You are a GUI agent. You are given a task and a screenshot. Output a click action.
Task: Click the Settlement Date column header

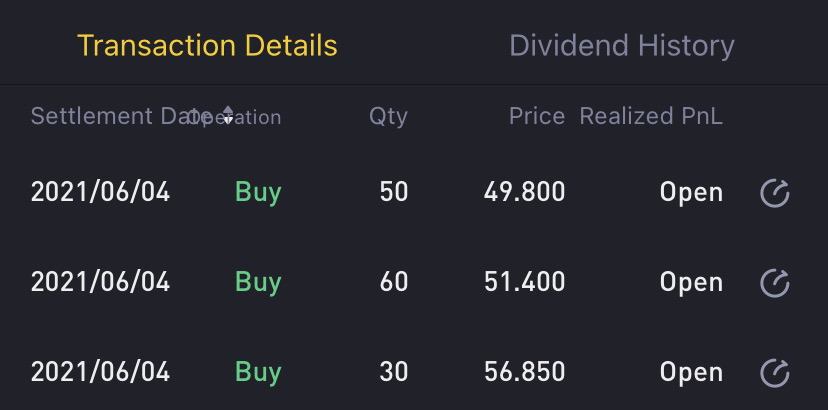[x=105, y=116]
